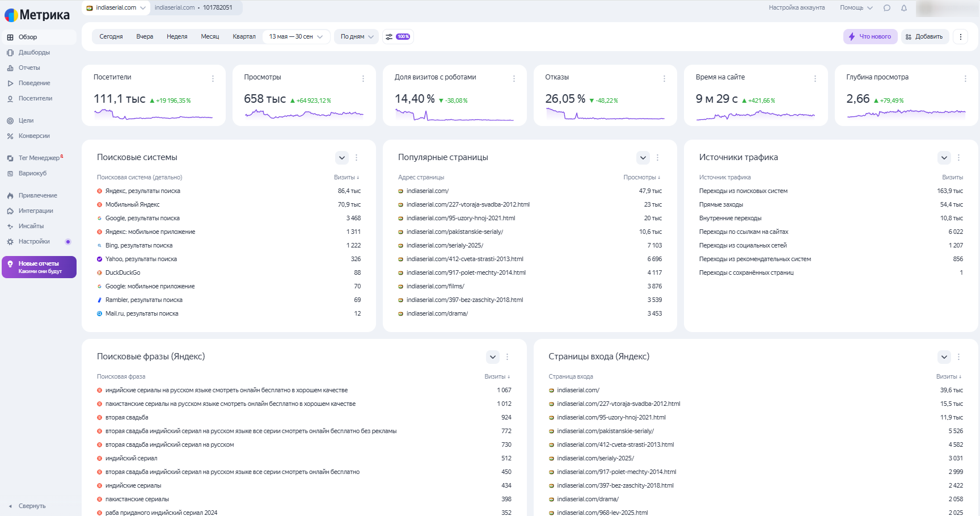Go to Цели in the sidebar

(26, 121)
